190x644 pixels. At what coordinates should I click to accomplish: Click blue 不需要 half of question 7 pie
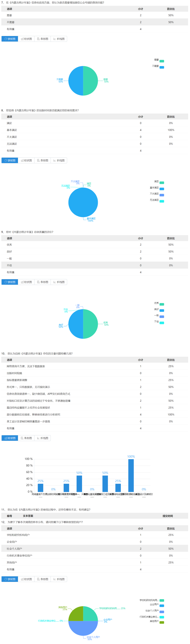pos(76,81)
